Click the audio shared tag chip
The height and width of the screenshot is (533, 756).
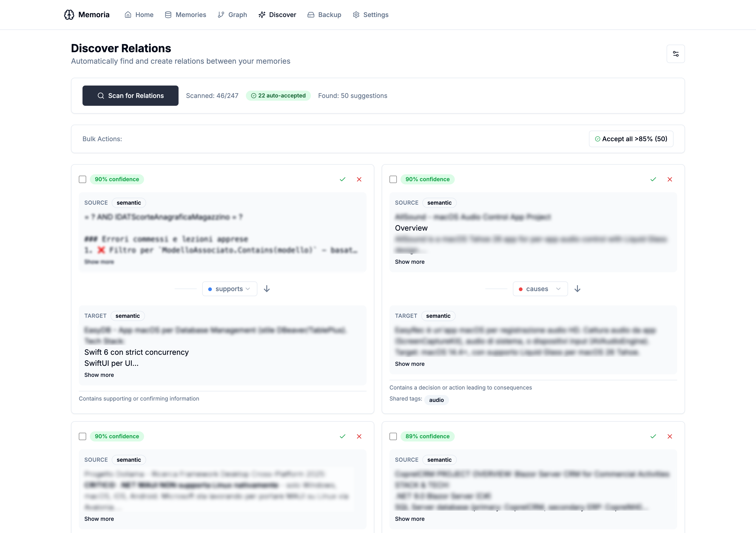coord(436,400)
